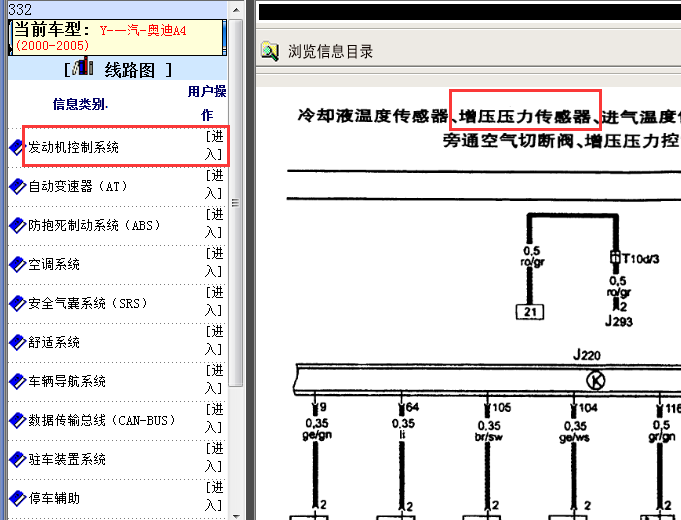Image resolution: width=681 pixels, height=520 pixels.
Task: Open 驻车装置系统 category
Action: [x=67, y=459]
